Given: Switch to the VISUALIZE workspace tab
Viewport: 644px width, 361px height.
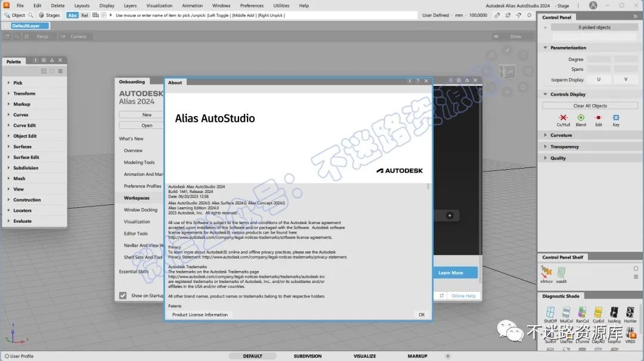Looking at the screenshot, I should pos(365,356).
